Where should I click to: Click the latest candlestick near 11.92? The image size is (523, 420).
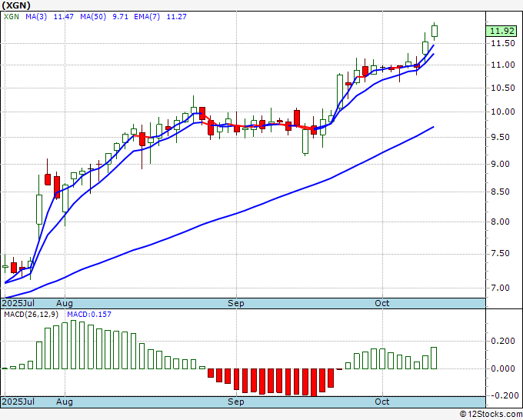tap(435, 31)
